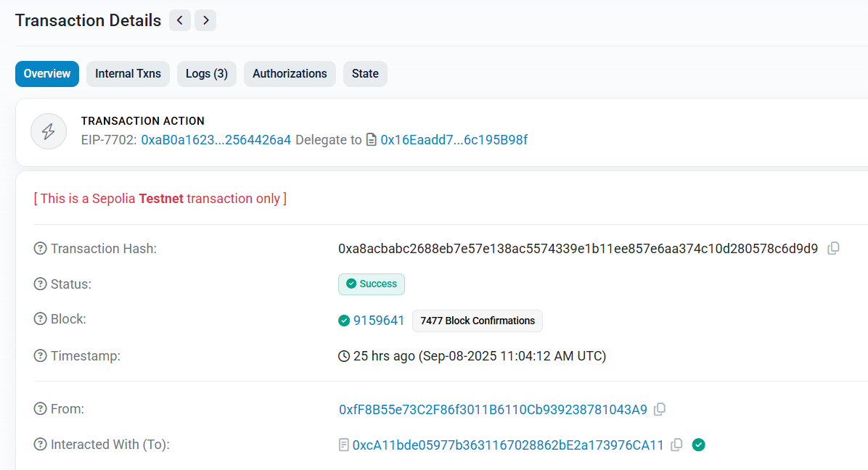The image size is (868, 470).
Task: Click the help icon next to Status
Action: (x=41, y=284)
